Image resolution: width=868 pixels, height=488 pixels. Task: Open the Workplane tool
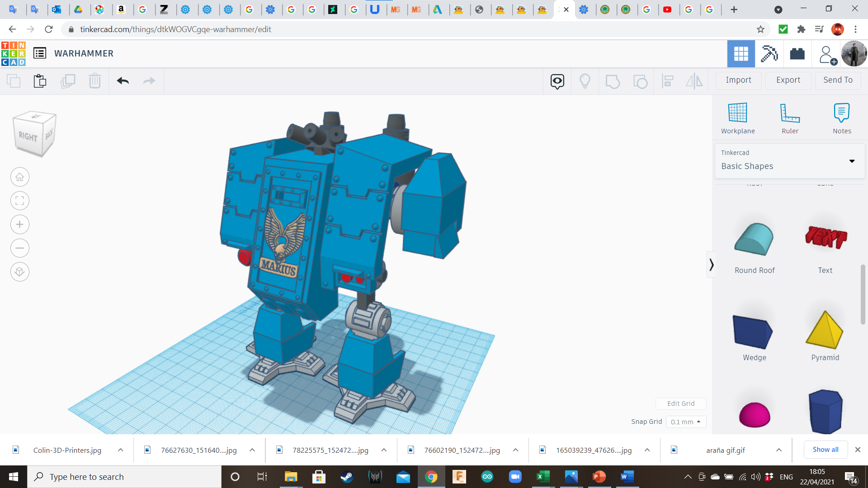[x=737, y=118]
